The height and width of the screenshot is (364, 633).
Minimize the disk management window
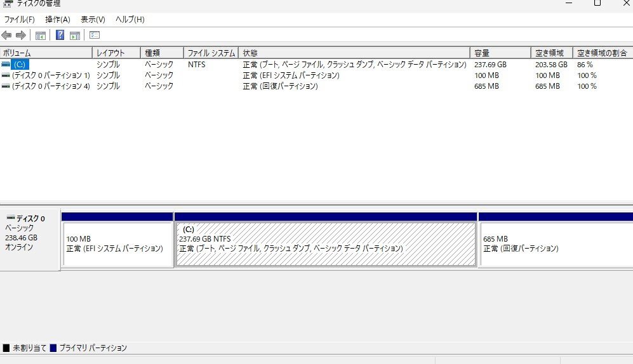[569, 3]
